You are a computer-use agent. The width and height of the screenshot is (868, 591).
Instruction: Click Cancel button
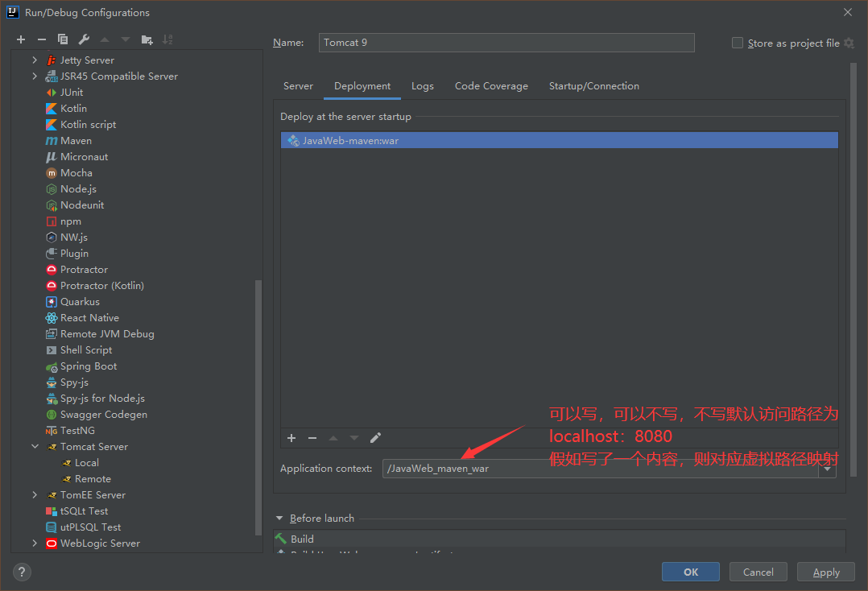click(758, 572)
